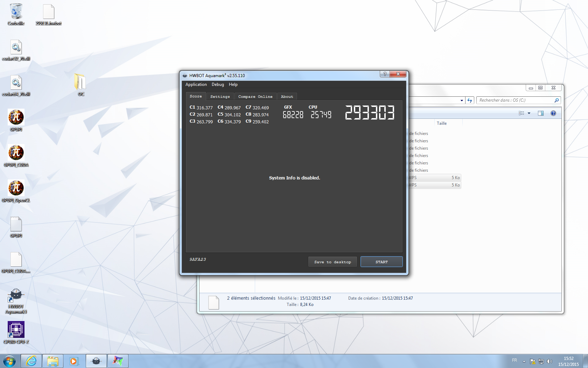Open the Windows Start menu orb
The height and width of the screenshot is (368, 588).
[x=9, y=361]
